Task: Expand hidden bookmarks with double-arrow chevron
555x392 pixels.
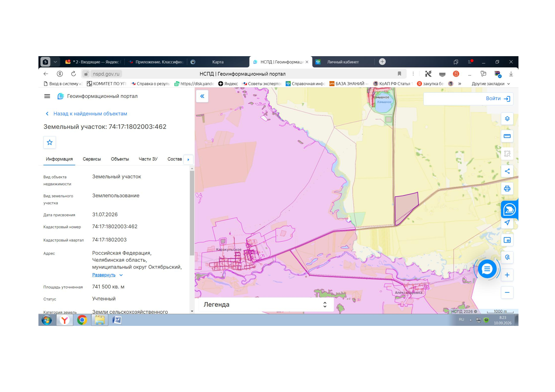Action: [x=460, y=84]
